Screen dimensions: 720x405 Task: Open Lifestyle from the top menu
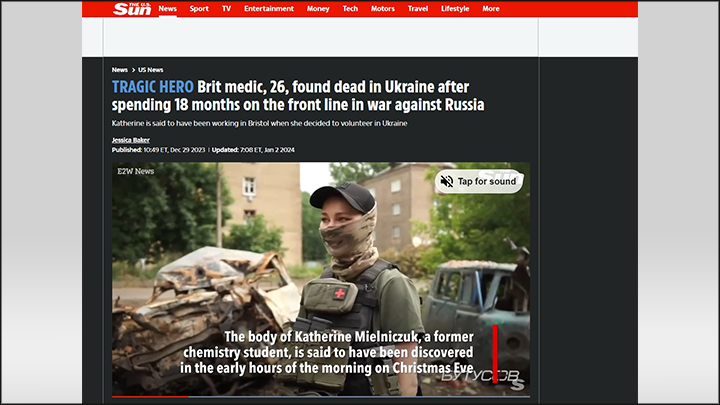[455, 9]
